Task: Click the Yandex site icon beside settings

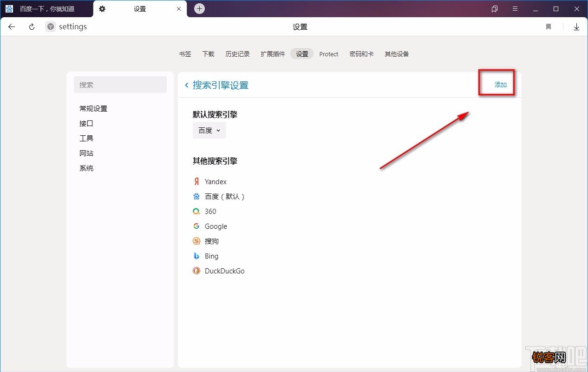Action: [51, 27]
